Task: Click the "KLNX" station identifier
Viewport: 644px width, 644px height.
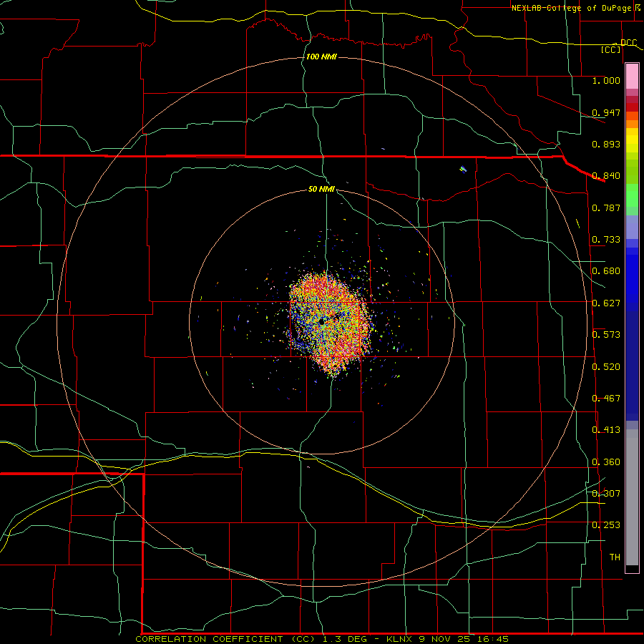Action: [x=400, y=639]
